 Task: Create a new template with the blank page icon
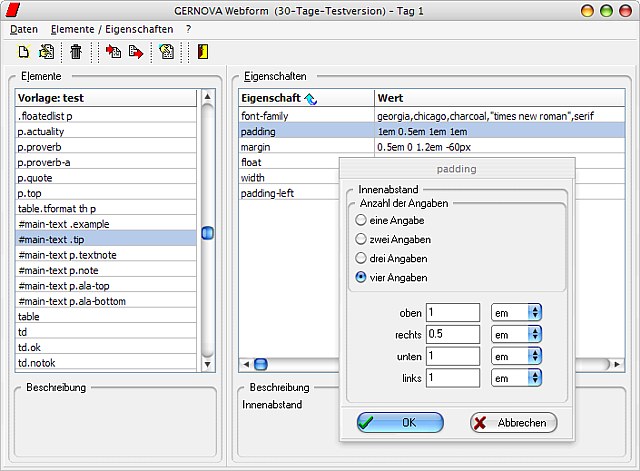pyautogui.click(x=24, y=52)
